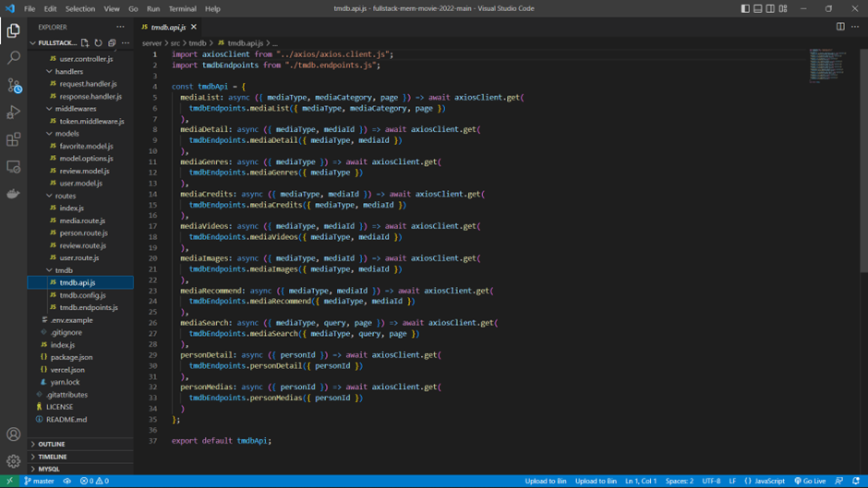Click tmdb breadcrumb in editor path

[x=198, y=42]
